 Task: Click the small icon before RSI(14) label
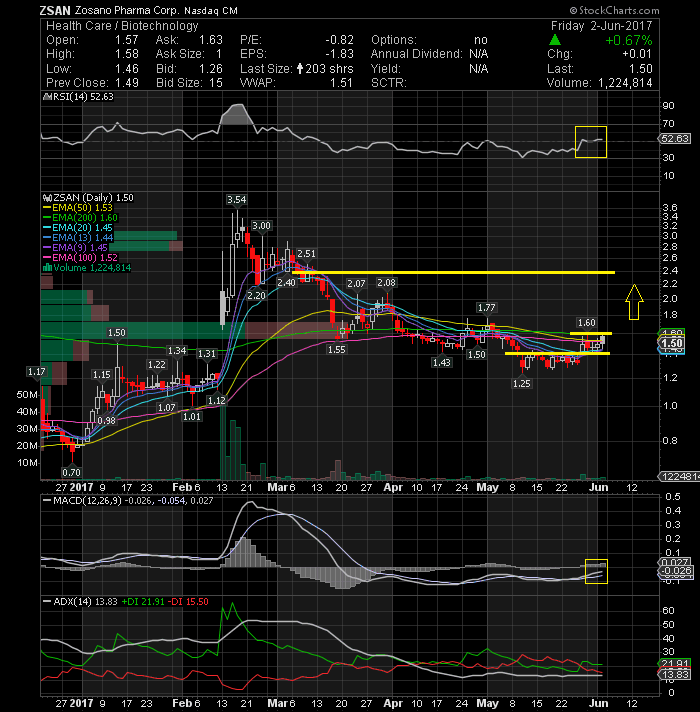point(46,97)
